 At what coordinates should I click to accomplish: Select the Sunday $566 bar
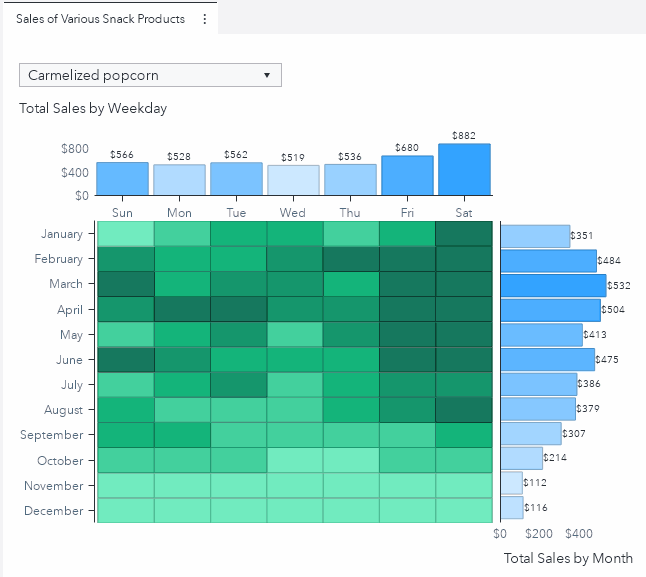point(122,179)
